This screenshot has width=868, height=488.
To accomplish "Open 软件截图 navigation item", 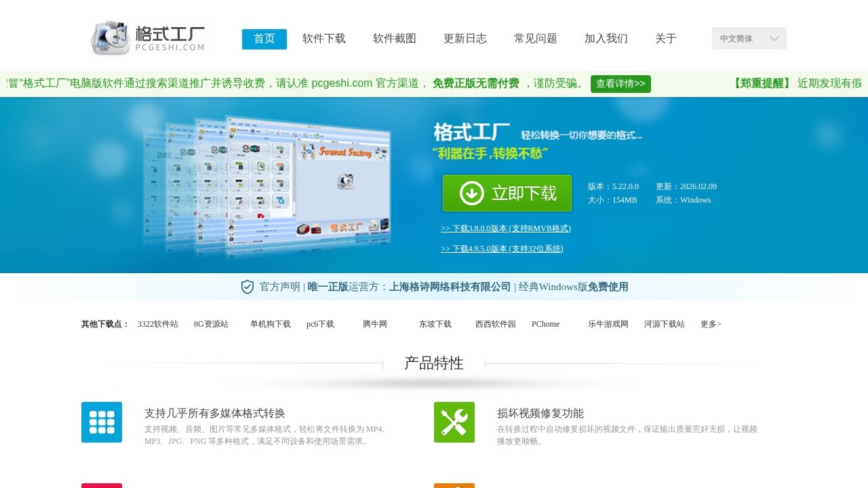I will [395, 39].
